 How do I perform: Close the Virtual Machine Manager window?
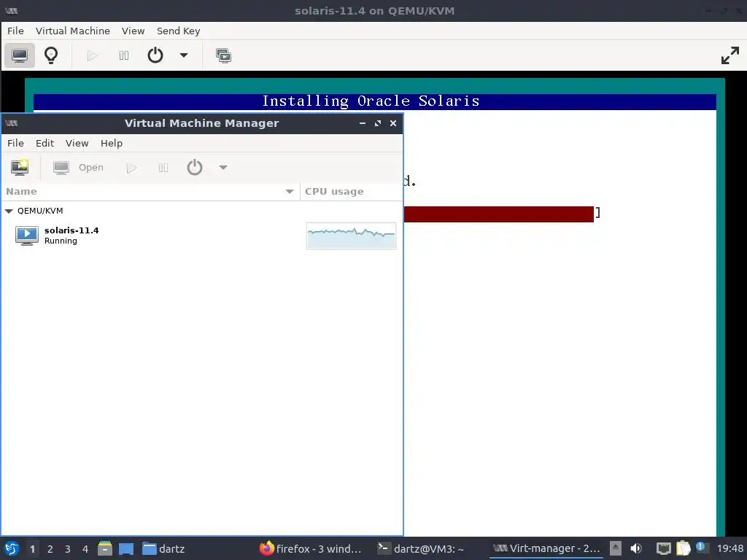(393, 123)
